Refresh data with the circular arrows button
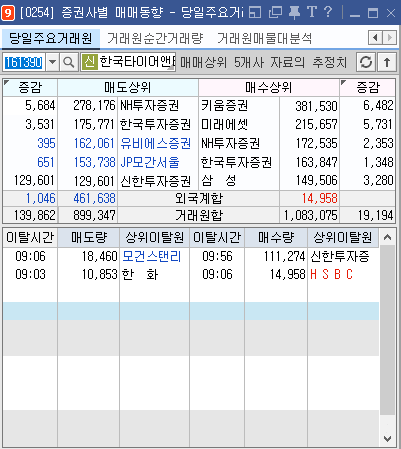401x449 pixels. tap(366, 62)
